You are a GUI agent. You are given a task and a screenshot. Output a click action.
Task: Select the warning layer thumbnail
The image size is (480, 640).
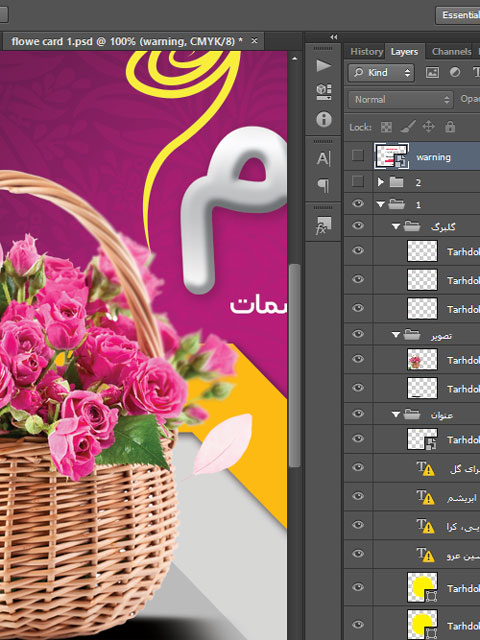[391, 156]
